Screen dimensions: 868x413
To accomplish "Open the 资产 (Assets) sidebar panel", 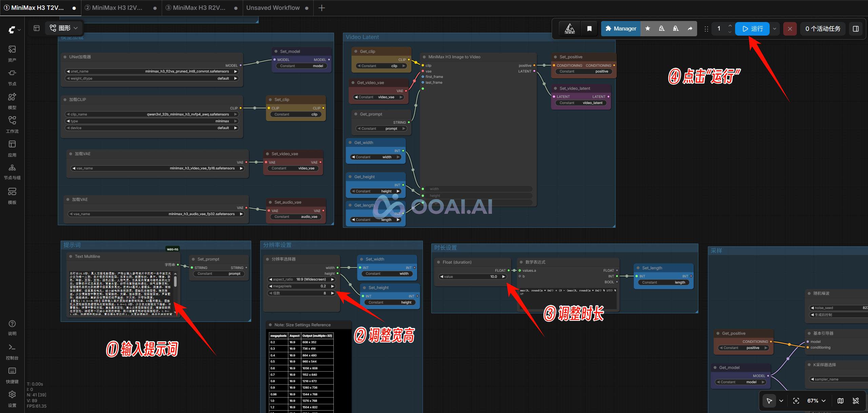I will coord(12,54).
